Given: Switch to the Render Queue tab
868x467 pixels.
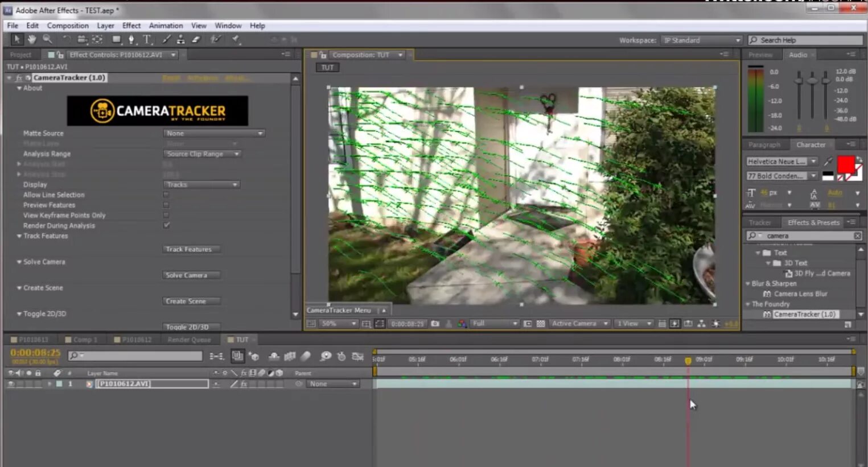Looking at the screenshot, I should (189, 339).
